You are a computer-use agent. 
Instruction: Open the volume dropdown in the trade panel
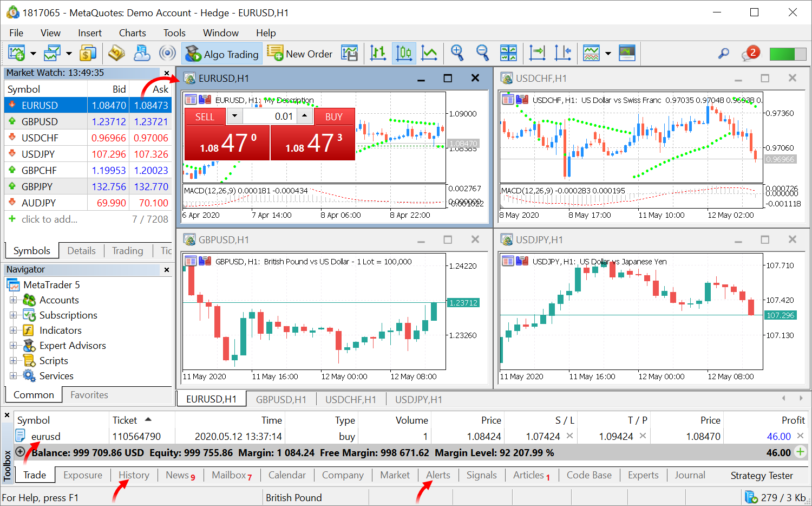tap(234, 116)
